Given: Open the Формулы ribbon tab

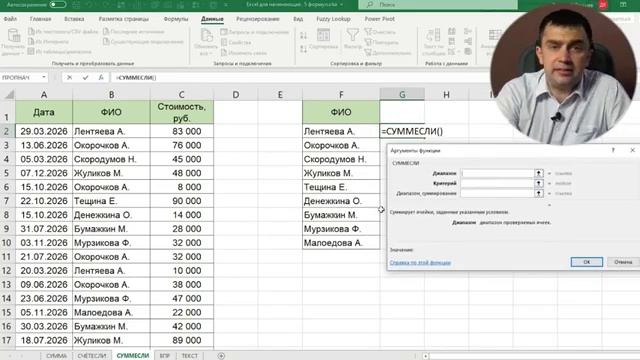Looking at the screenshot, I should [x=176, y=19].
